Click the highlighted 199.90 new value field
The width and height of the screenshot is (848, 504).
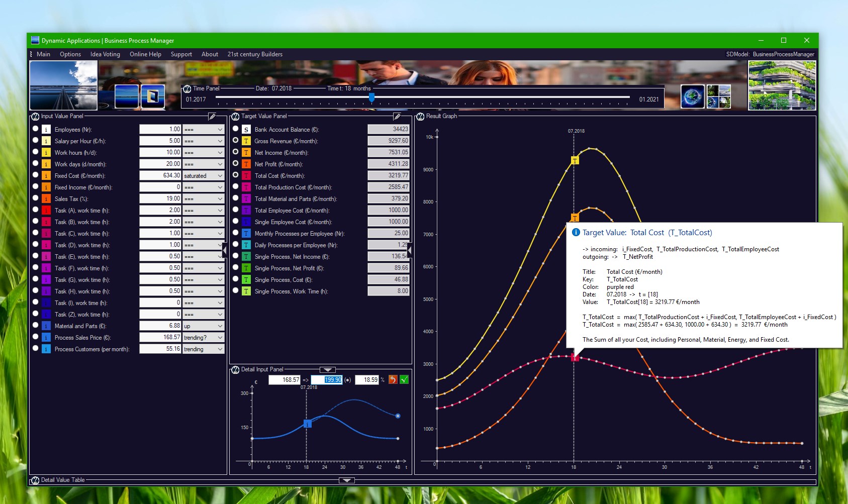(327, 380)
